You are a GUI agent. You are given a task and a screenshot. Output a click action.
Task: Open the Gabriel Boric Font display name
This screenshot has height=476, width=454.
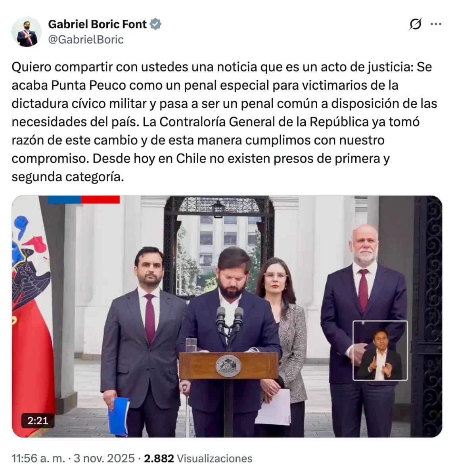98,24
